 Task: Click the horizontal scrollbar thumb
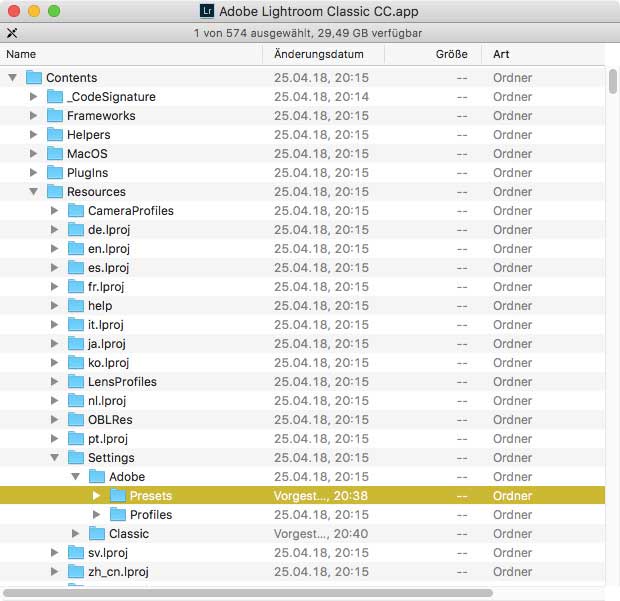click(x=248, y=593)
